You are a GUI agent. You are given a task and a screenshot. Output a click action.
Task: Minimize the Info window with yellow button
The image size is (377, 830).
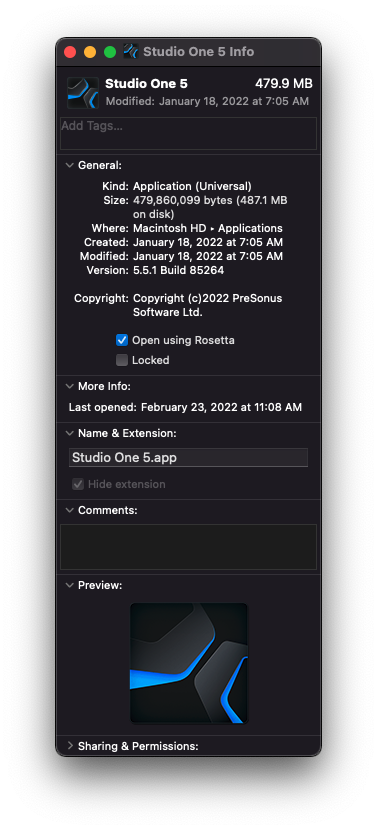pos(90,52)
